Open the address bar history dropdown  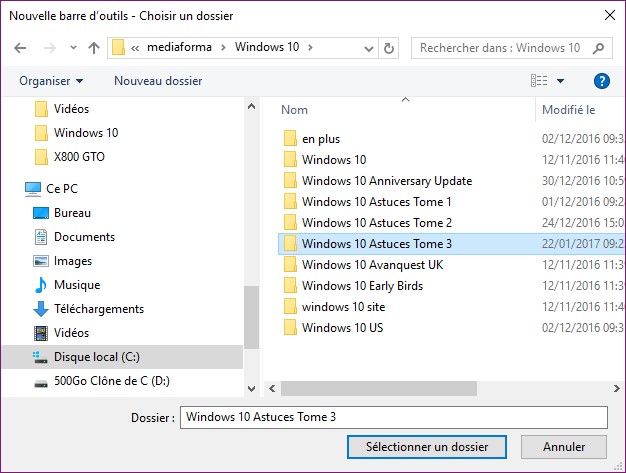(x=368, y=49)
